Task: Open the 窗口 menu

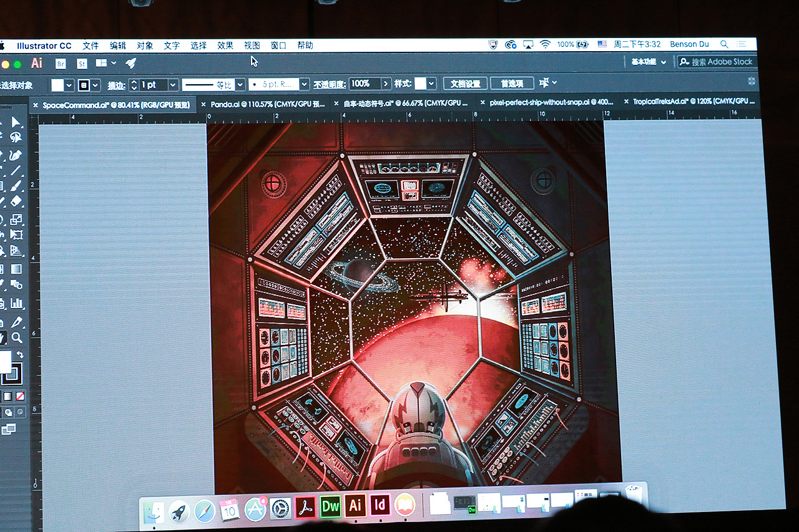Action: (278, 46)
